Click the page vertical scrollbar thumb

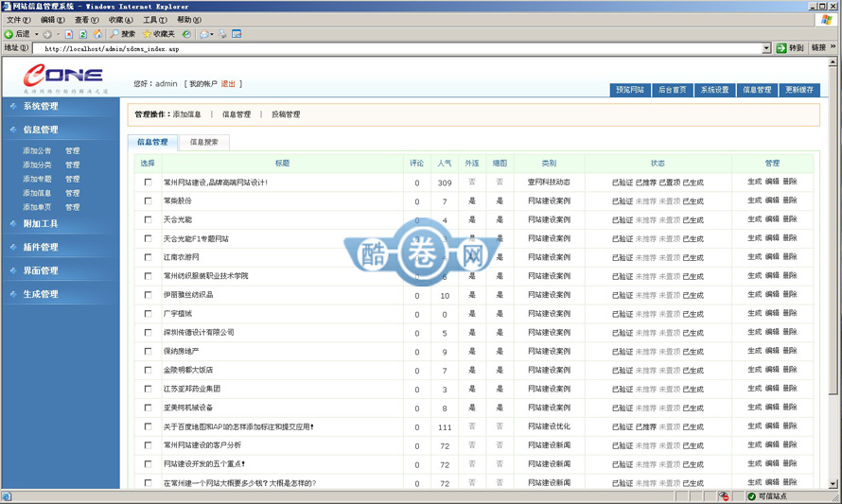tap(833, 231)
